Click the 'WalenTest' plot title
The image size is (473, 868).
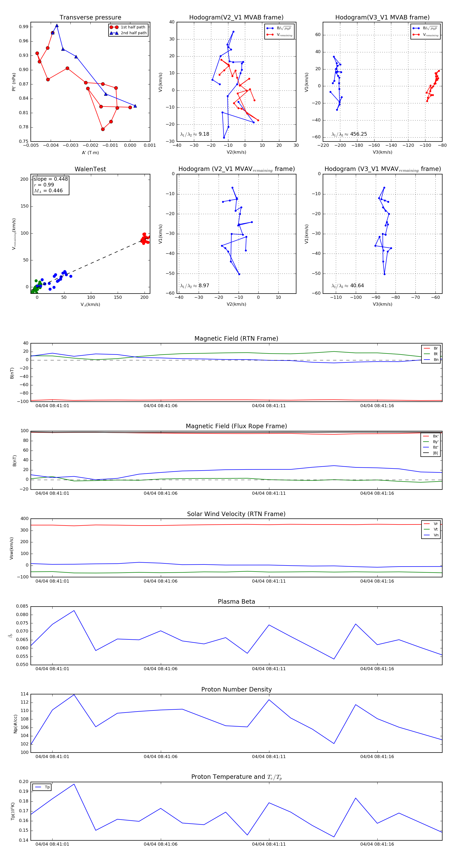click(90, 169)
